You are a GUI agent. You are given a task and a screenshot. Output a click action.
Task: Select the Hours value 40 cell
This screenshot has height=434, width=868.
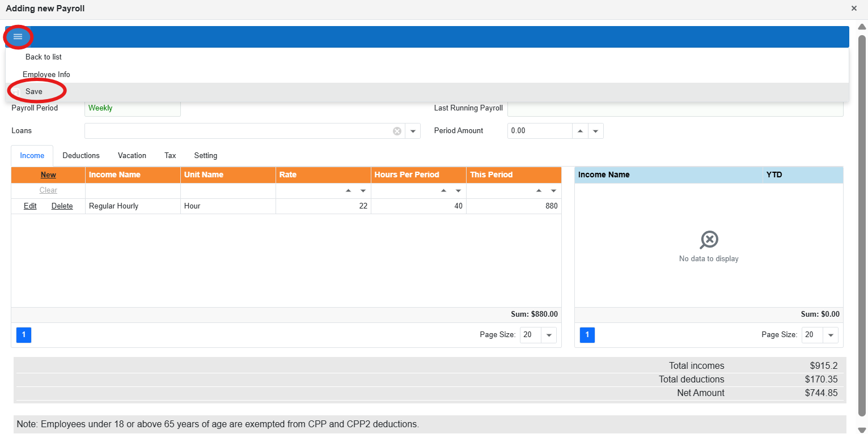(x=418, y=206)
